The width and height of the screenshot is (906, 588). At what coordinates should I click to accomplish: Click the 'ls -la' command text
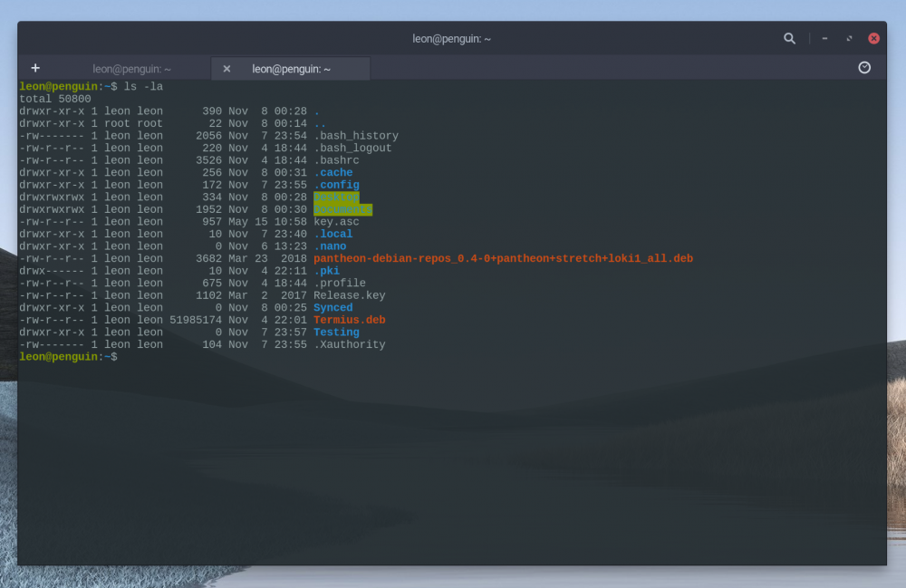[143, 86]
